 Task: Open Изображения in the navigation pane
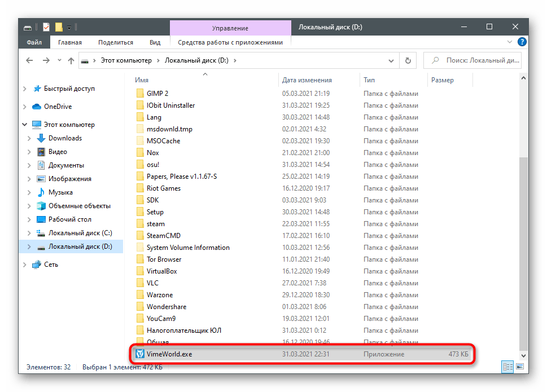(70, 179)
